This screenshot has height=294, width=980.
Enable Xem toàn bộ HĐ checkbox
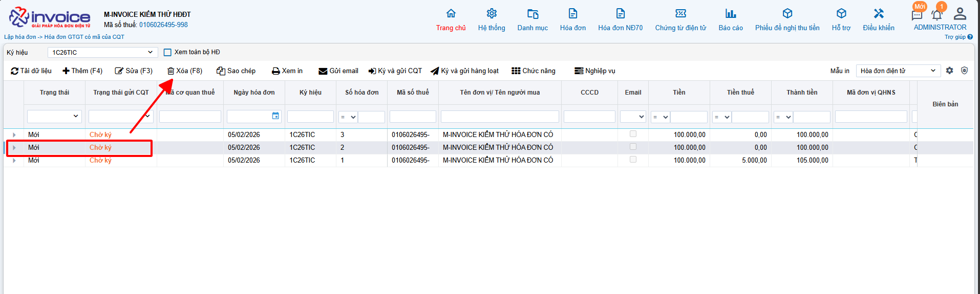coord(167,52)
